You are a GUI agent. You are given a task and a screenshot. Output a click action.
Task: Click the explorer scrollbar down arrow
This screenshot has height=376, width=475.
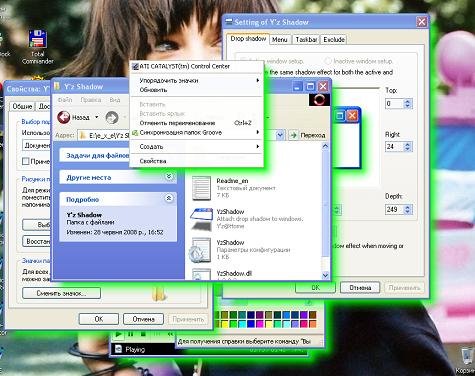coord(325,275)
